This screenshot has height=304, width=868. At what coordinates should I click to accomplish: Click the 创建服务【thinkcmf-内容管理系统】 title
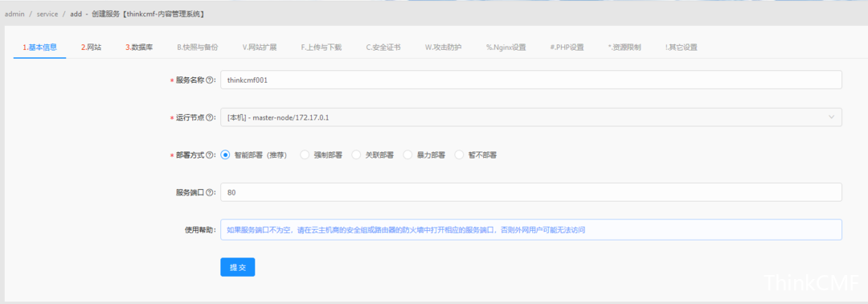click(x=149, y=14)
